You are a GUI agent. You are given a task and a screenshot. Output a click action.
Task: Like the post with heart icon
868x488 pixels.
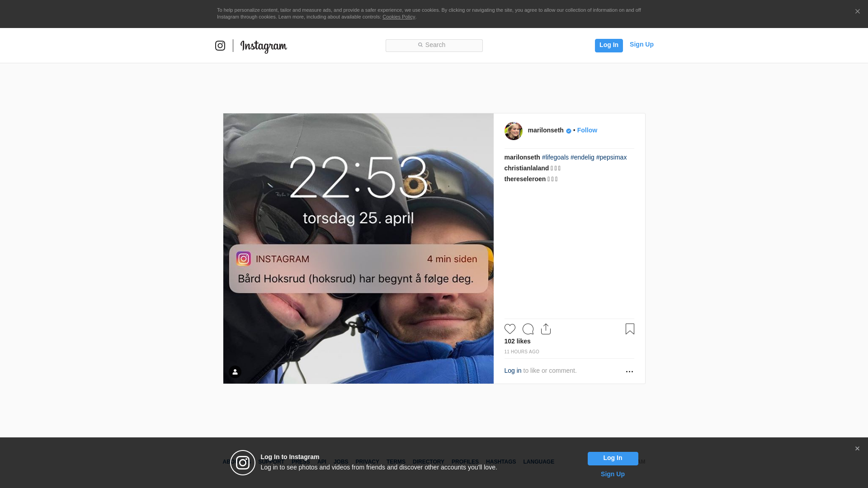pos(509,329)
